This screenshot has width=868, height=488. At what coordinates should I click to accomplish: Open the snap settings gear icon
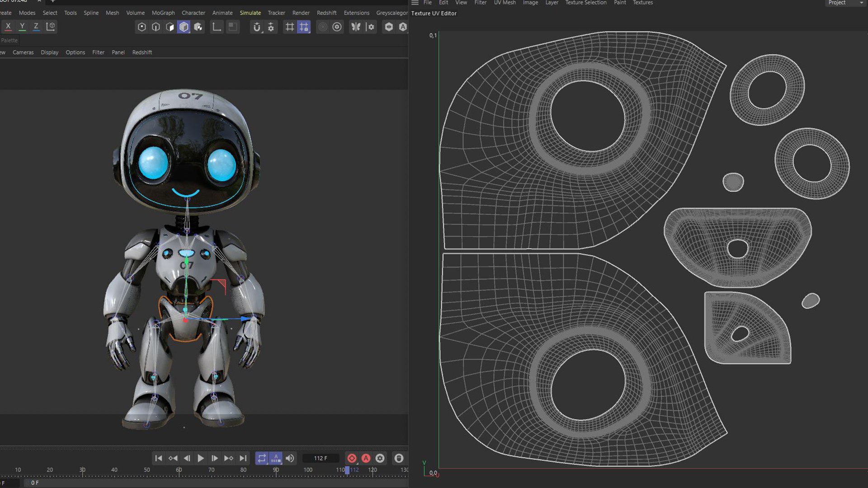(271, 27)
